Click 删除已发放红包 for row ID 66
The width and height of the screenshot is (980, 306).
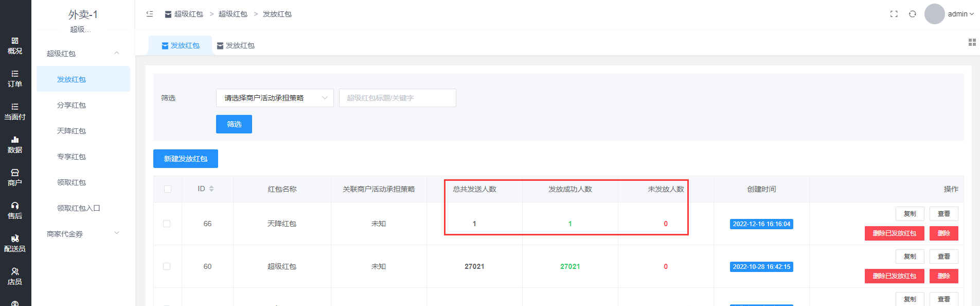click(895, 233)
